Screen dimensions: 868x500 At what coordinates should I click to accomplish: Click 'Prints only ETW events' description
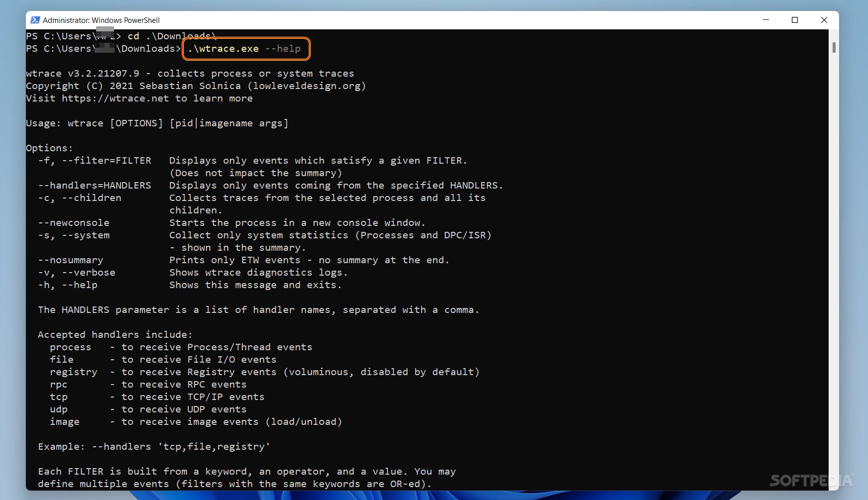309,260
